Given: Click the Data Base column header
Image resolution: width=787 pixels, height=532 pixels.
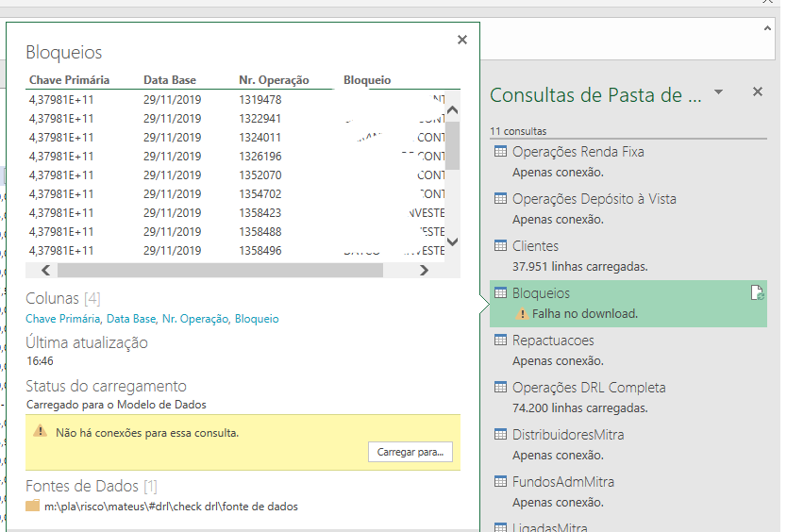Looking at the screenshot, I should [170, 80].
